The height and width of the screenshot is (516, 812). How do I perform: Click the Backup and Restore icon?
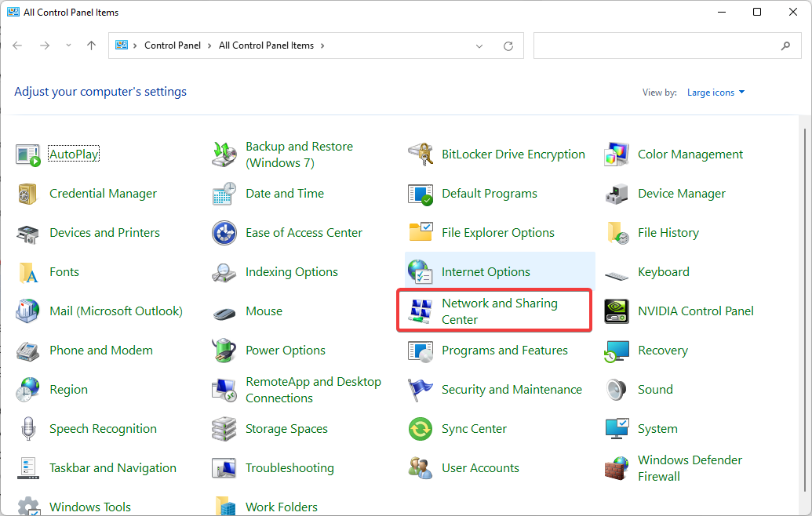[224, 154]
